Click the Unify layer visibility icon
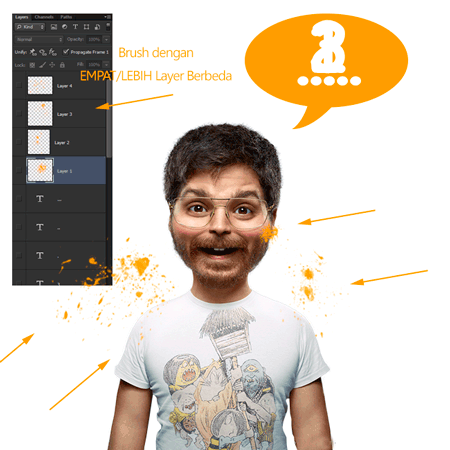450x450 pixels. [x=43, y=52]
